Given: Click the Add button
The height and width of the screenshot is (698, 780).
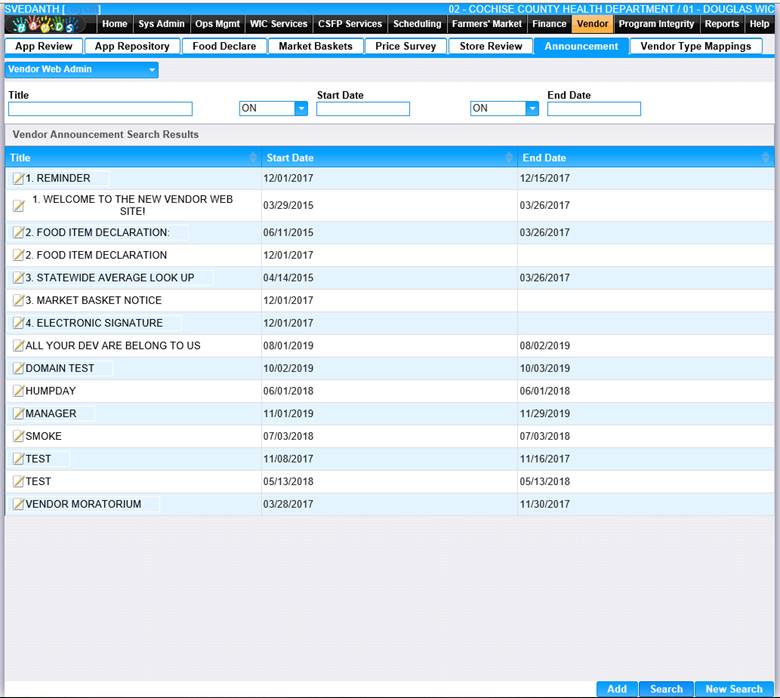Looking at the screenshot, I should click(617, 689).
